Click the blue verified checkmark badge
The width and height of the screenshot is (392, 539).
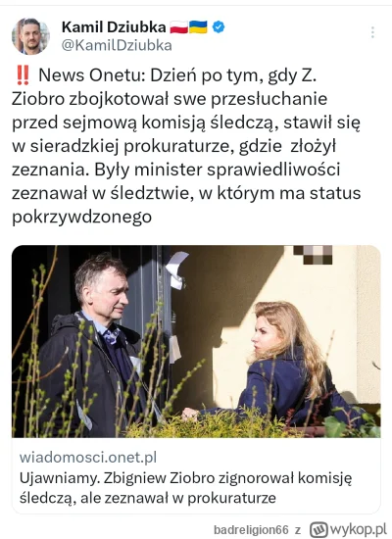point(219,26)
